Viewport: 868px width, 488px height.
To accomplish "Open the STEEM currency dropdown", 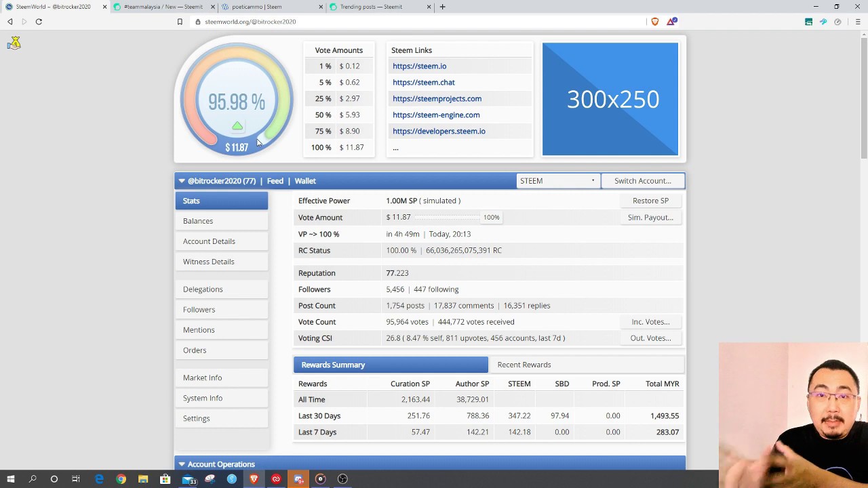I will tap(557, 181).
